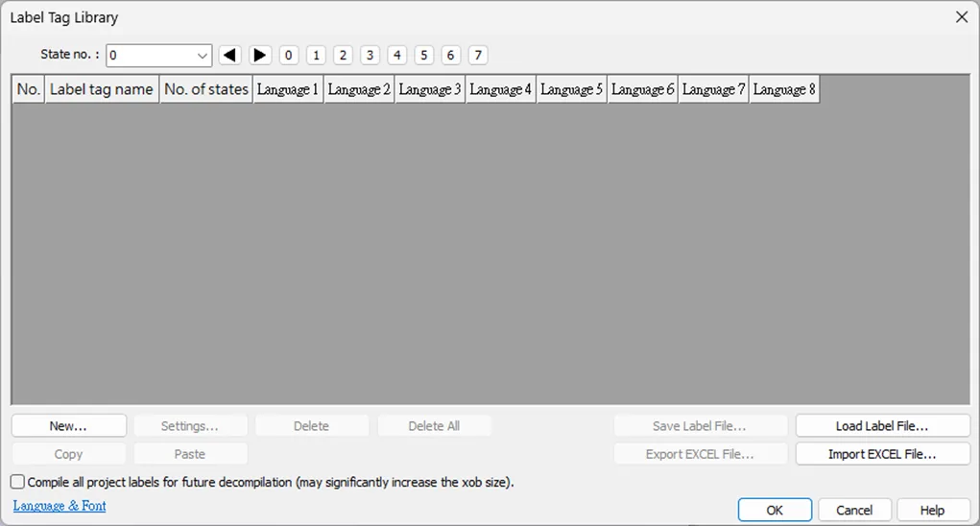Image resolution: width=980 pixels, height=526 pixels.
Task: Select state number 4 button
Action: pyautogui.click(x=396, y=55)
